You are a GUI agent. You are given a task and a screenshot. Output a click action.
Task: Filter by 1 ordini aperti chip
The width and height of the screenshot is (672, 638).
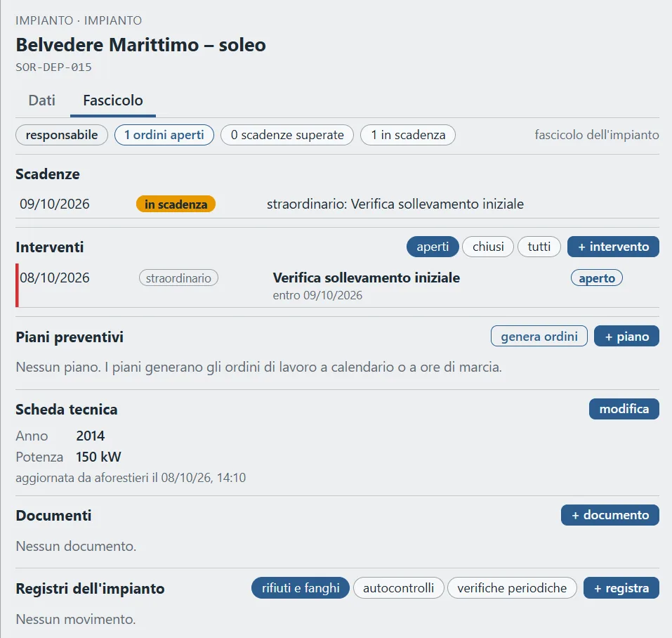point(164,135)
